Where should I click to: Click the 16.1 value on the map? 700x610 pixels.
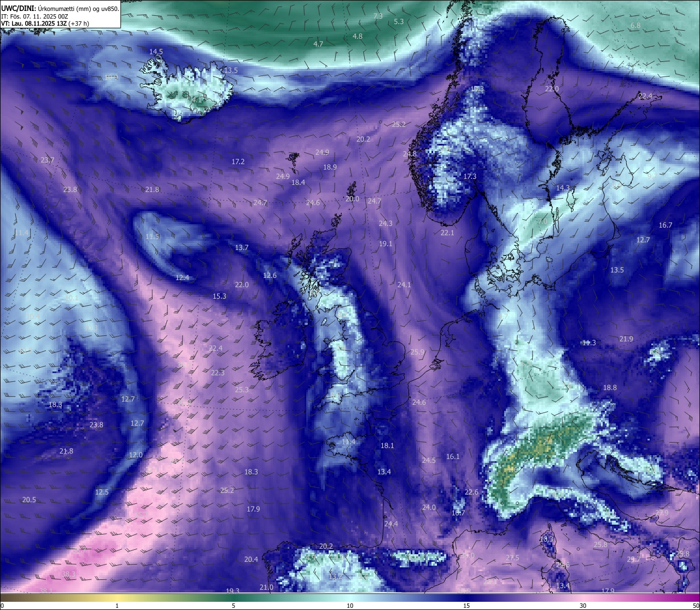(453, 456)
